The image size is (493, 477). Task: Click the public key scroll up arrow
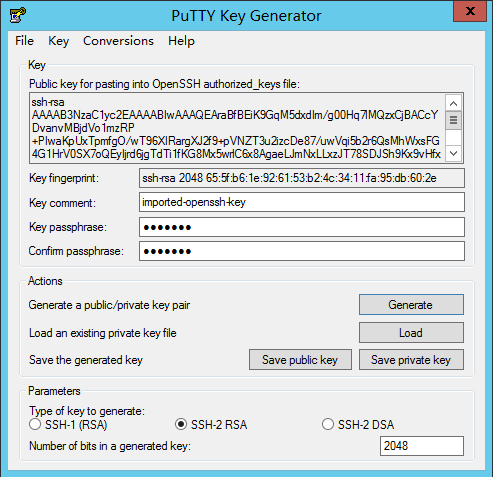click(453, 103)
